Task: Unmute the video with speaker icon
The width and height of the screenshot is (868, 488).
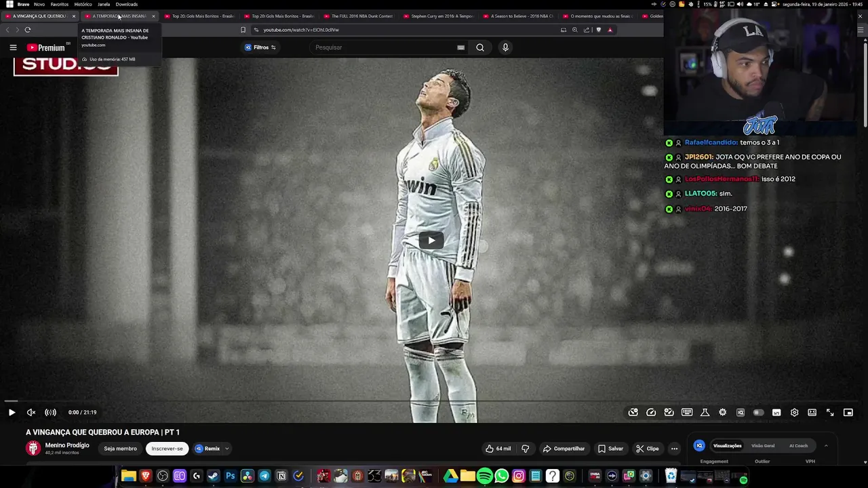Action: [x=31, y=412]
